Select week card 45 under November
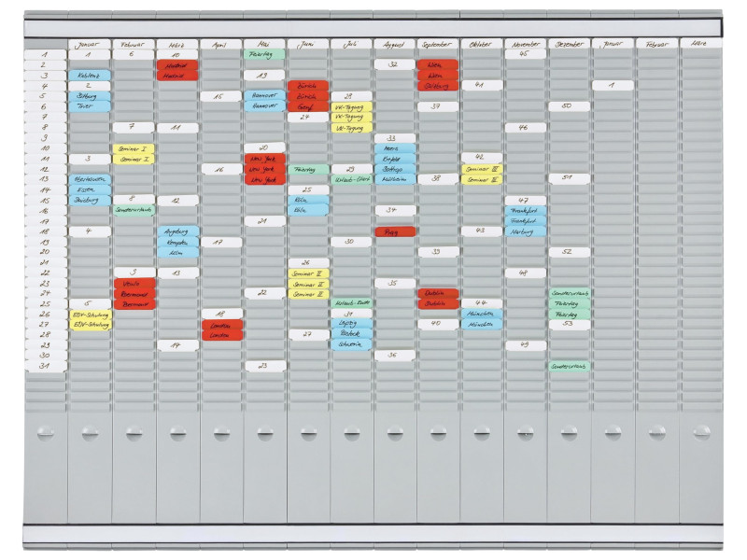This screenshot has height=560, width=747. (525, 54)
